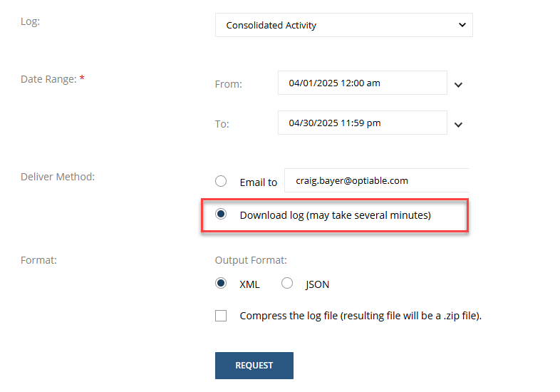This screenshot has height=392, width=560.
Task: Select the Download log radio button
Action: (x=221, y=214)
